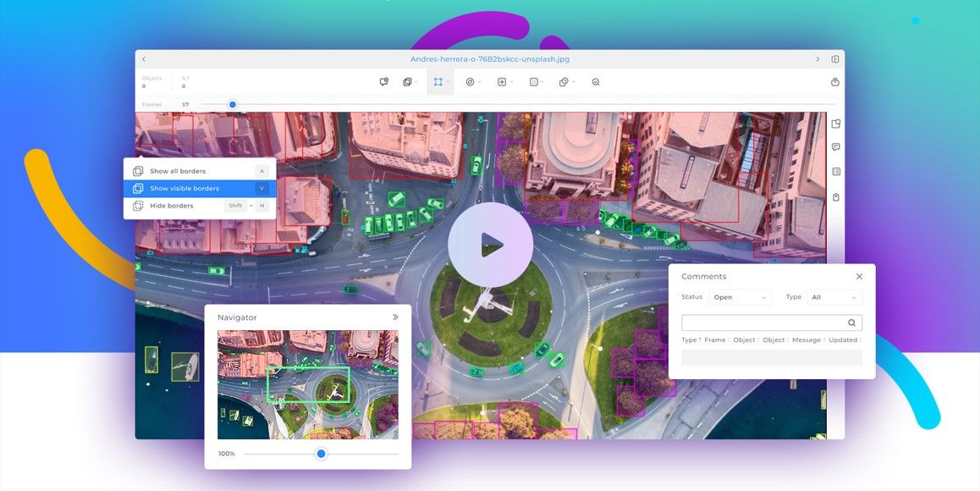The width and height of the screenshot is (980, 491).
Task: Switch borders mode to Show all borders
Action: click(x=178, y=170)
